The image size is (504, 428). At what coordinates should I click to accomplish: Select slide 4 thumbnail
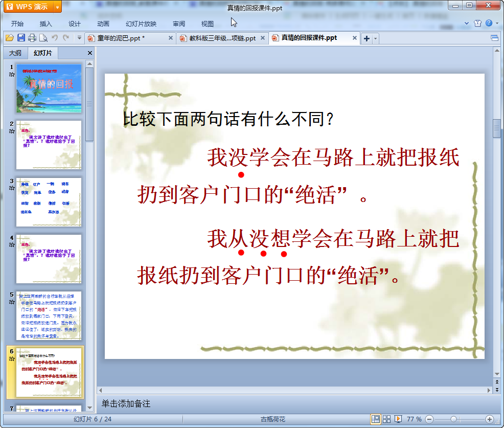49,259
